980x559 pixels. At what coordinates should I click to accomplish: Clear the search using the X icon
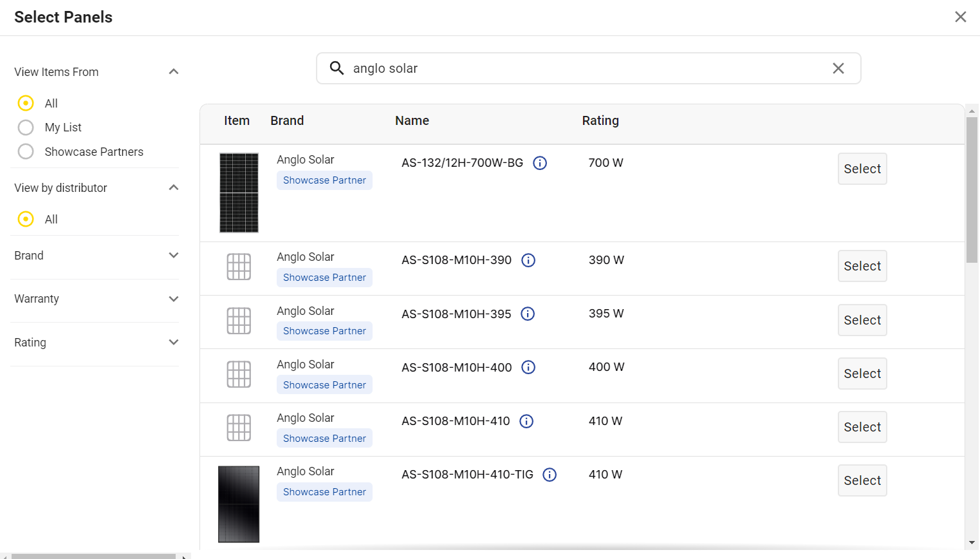point(838,68)
